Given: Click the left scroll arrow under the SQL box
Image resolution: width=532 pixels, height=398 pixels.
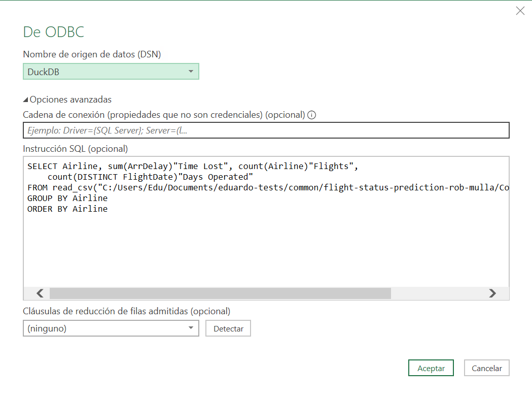Looking at the screenshot, I should coord(40,293).
